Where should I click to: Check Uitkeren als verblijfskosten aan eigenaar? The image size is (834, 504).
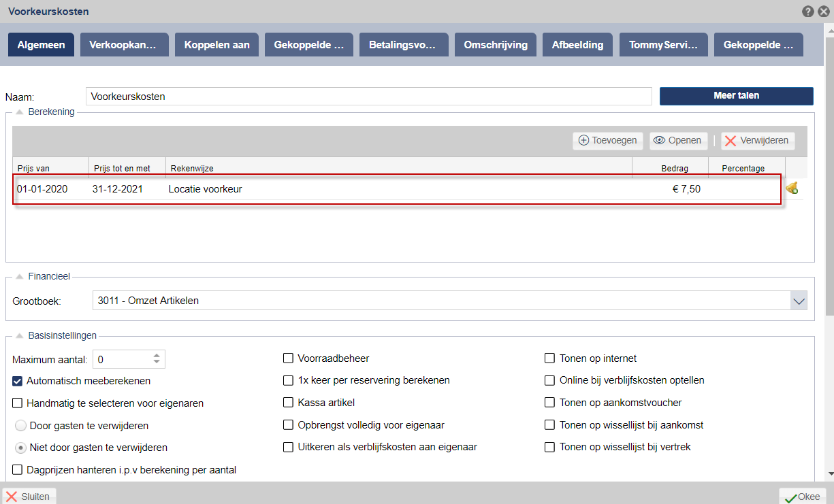click(288, 447)
